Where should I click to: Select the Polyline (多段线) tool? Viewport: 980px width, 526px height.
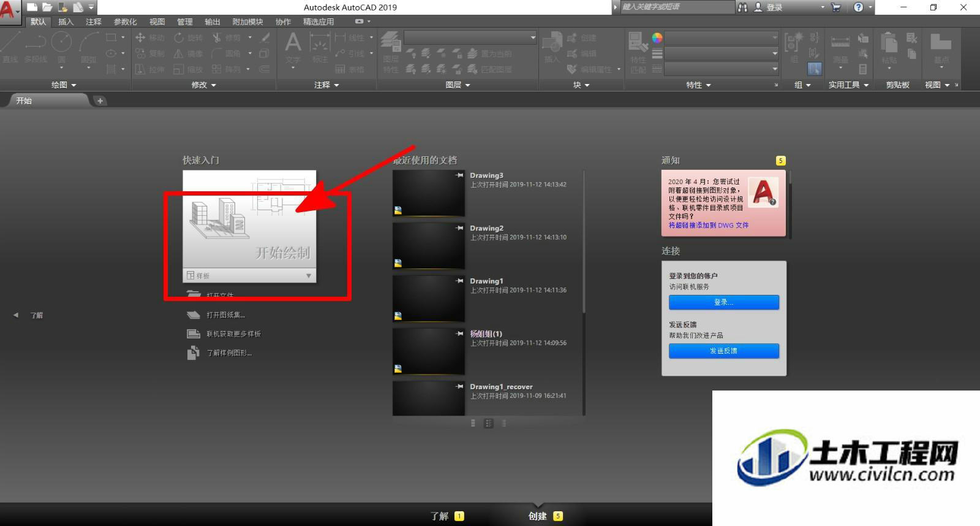[x=36, y=48]
